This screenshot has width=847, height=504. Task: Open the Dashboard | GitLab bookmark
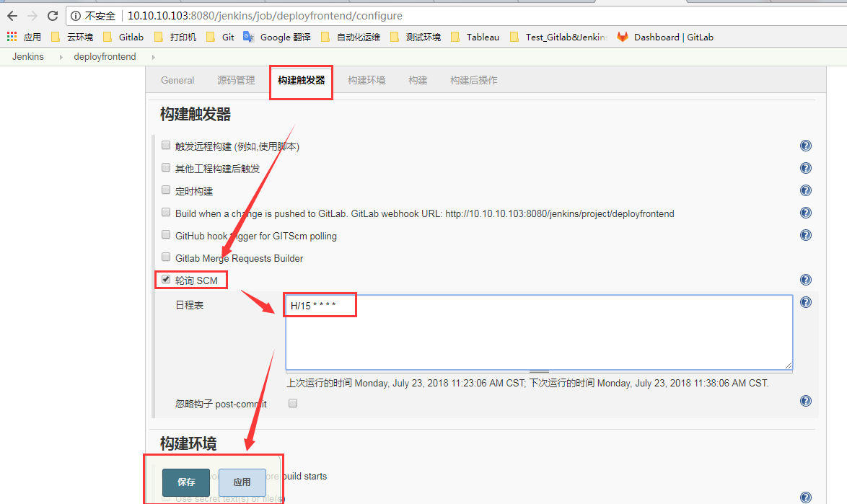(665, 37)
